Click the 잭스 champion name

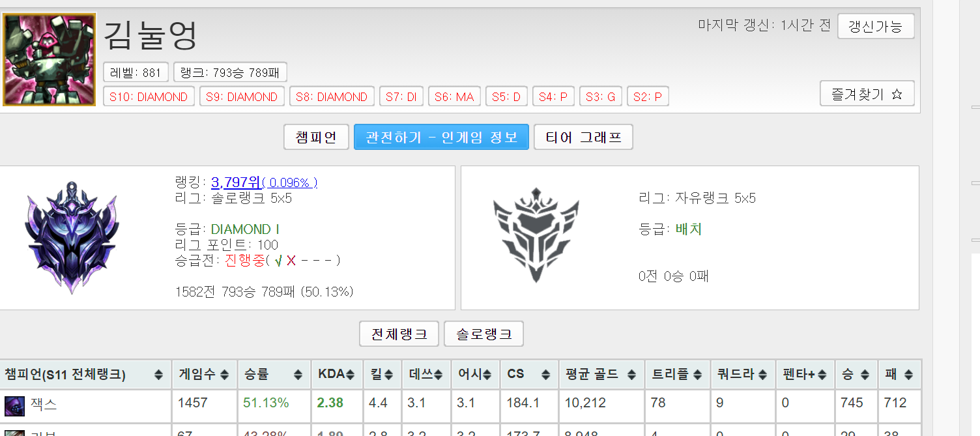coord(44,404)
